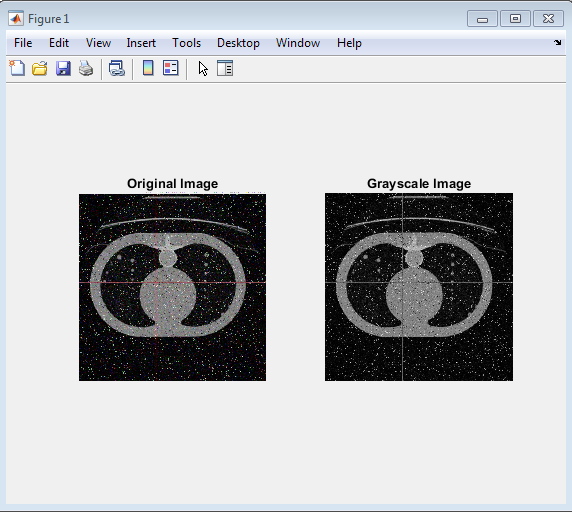Click the Grayscale Image plot

point(419,287)
